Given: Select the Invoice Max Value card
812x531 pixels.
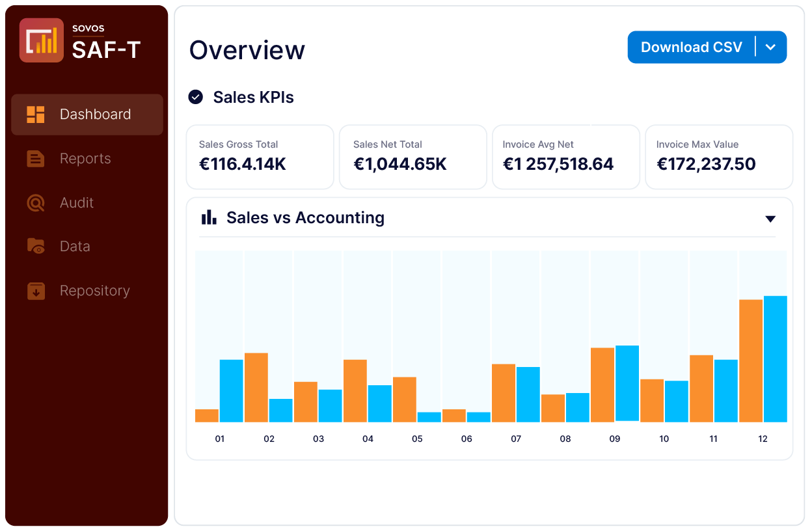Looking at the screenshot, I should 718,157.
